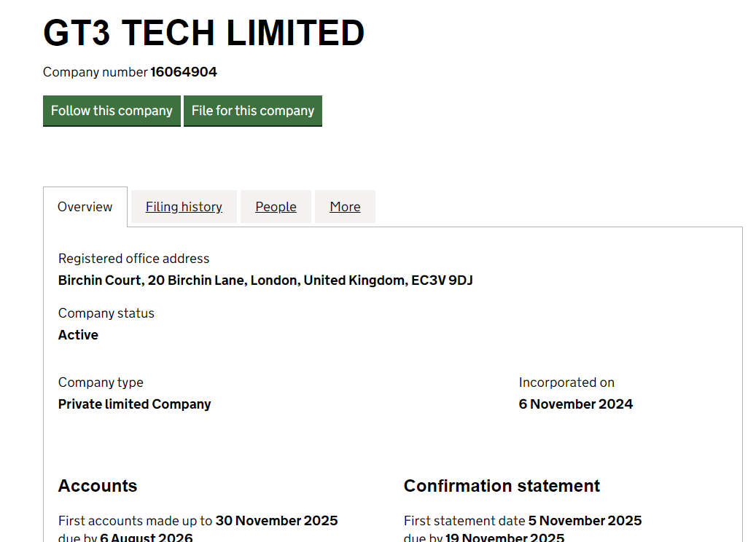The width and height of the screenshot is (756, 542).
Task: Click the Incorporated on label
Action: click(566, 382)
